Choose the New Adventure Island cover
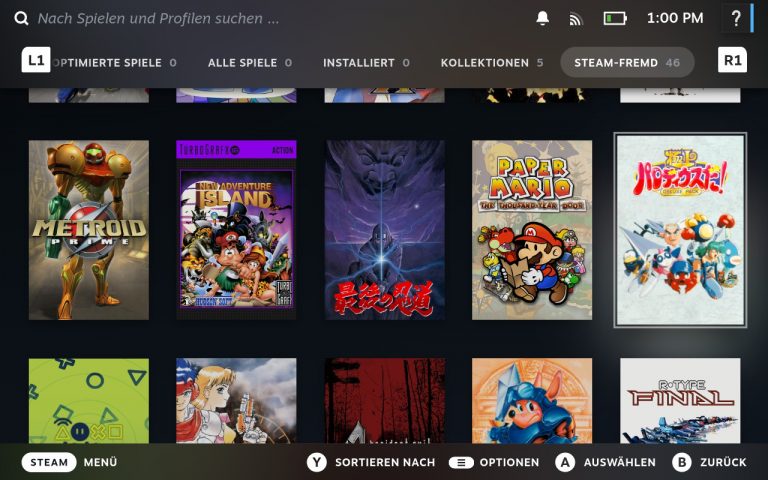The height and width of the screenshot is (480, 768). click(x=237, y=230)
